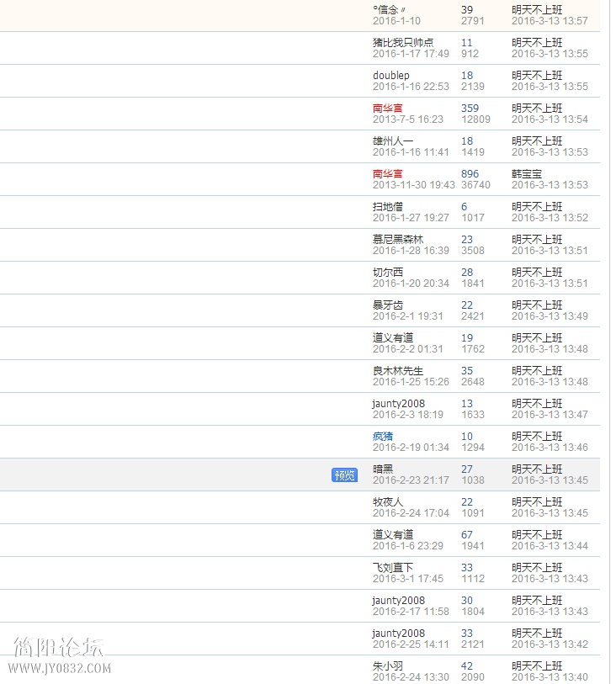The height and width of the screenshot is (684, 616).
Task: Open 道义有道 author link dated 2016-1-6
Action: point(393,534)
